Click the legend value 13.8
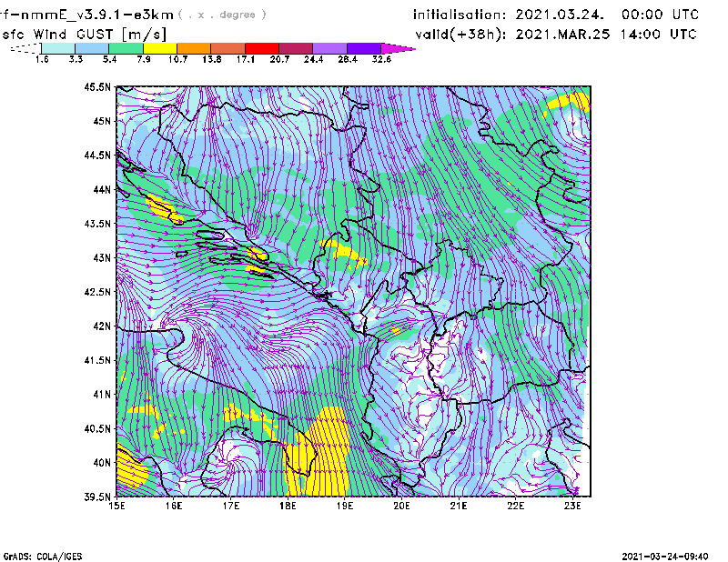The height and width of the screenshot is (562, 728). (211, 59)
